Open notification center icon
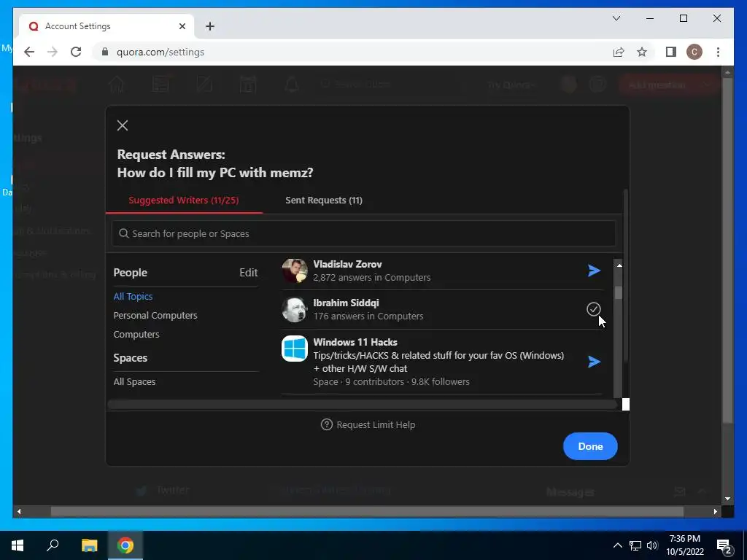747x560 pixels. [x=724, y=546]
